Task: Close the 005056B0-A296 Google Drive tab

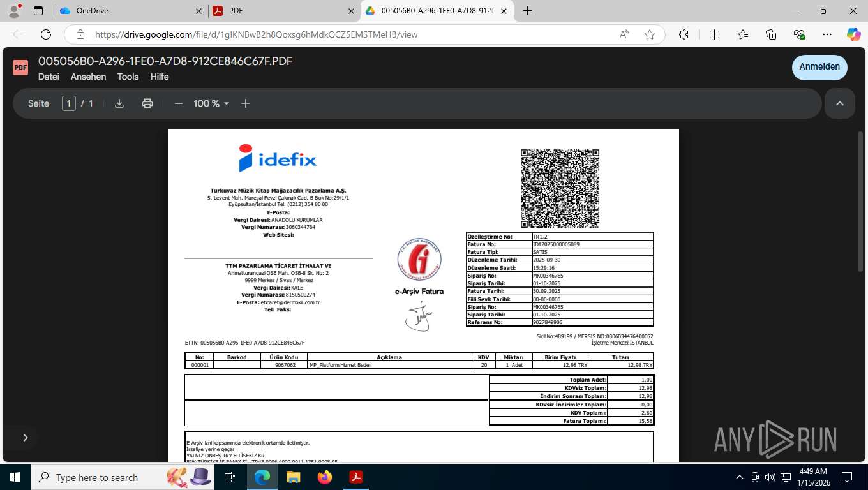Action: pyautogui.click(x=504, y=11)
